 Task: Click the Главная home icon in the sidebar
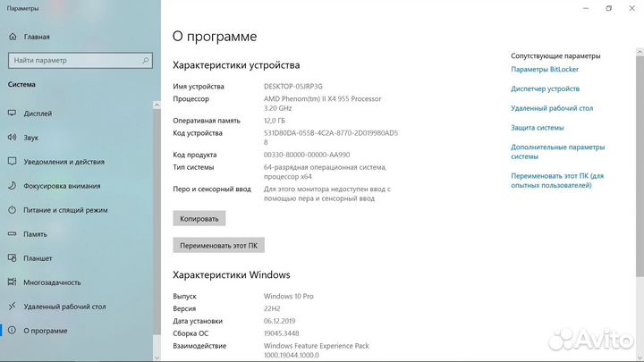[13, 38]
